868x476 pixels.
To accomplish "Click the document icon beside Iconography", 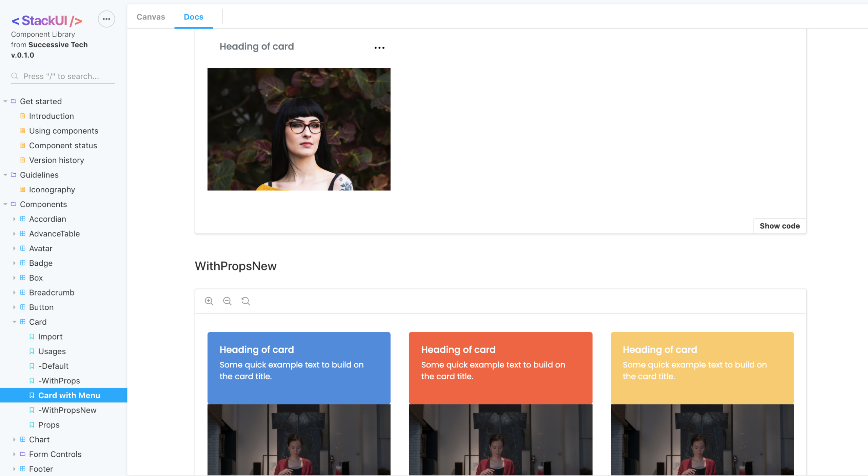I will point(22,189).
